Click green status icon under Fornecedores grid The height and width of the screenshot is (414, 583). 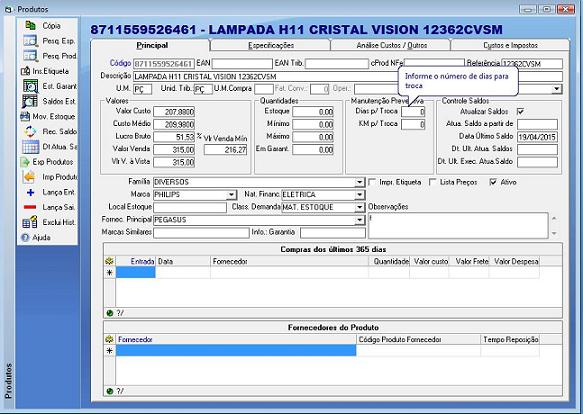(x=109, y=391)
